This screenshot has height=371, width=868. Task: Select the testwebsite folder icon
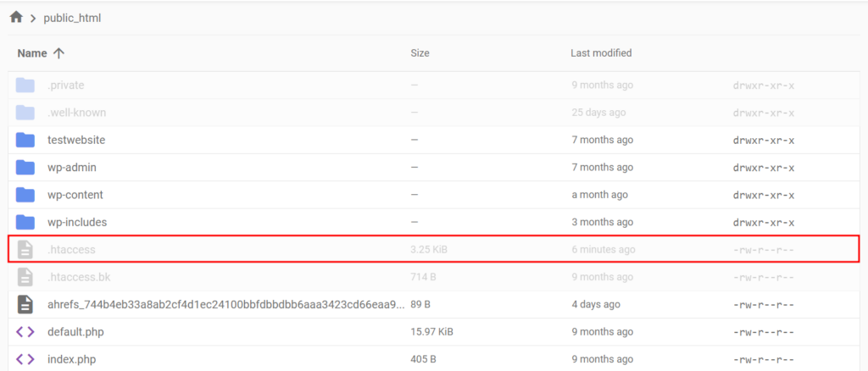point(25,140)
